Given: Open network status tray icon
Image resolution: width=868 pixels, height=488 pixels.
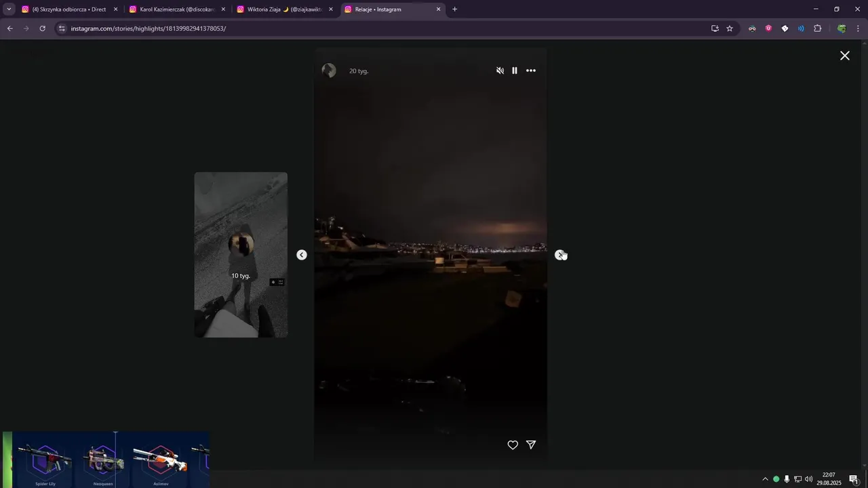Looking at the screenshot, I should pos(797,479).
